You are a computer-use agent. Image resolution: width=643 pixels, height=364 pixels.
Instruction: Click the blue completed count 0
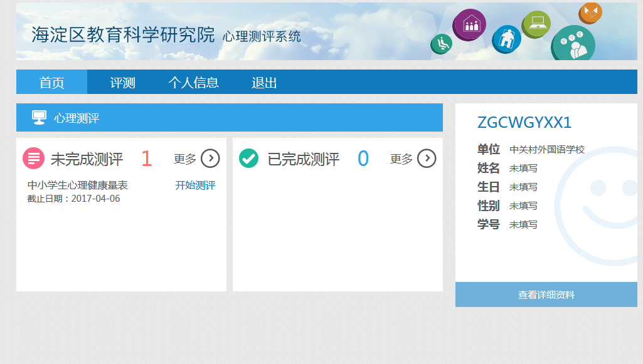[363, 159]
